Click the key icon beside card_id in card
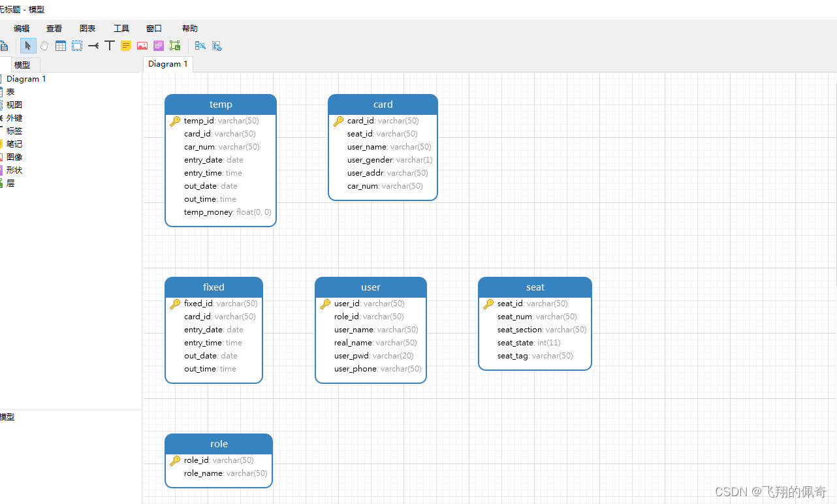This screenshot has width=837, height=504. [x=338, y=121]
